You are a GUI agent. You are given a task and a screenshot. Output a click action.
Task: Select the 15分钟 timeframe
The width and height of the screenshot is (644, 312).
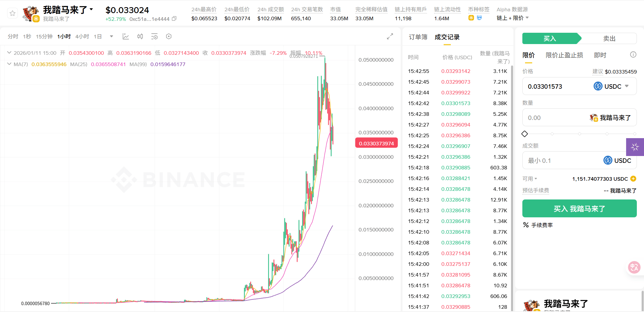44,36
